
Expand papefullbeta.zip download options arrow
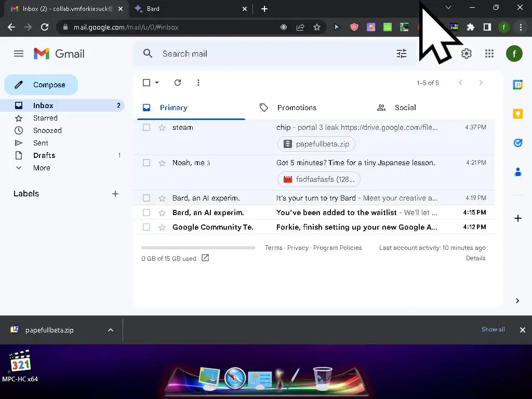coord(111,330)
